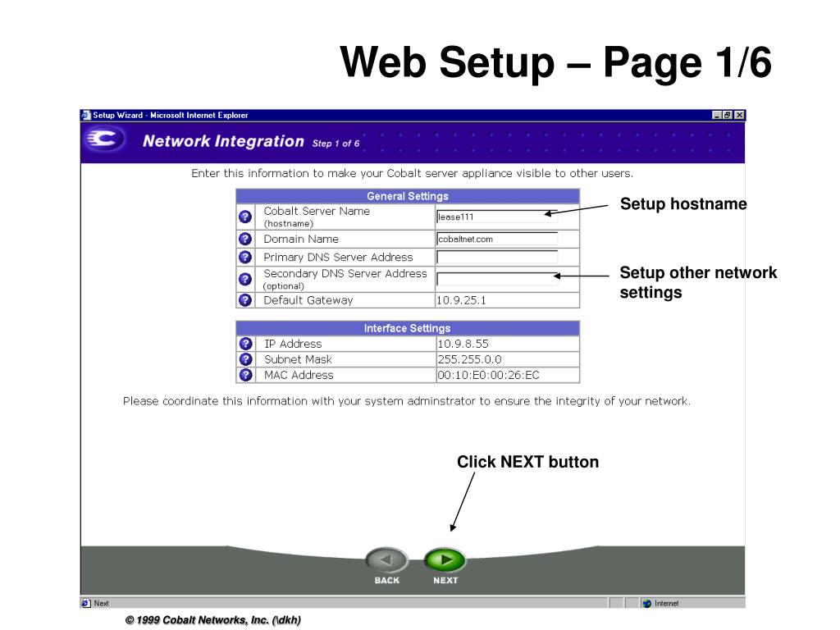Screen dimensions: 840x630
Task: Click the Cobalt logo in header
Action: (x=104, y=139)
